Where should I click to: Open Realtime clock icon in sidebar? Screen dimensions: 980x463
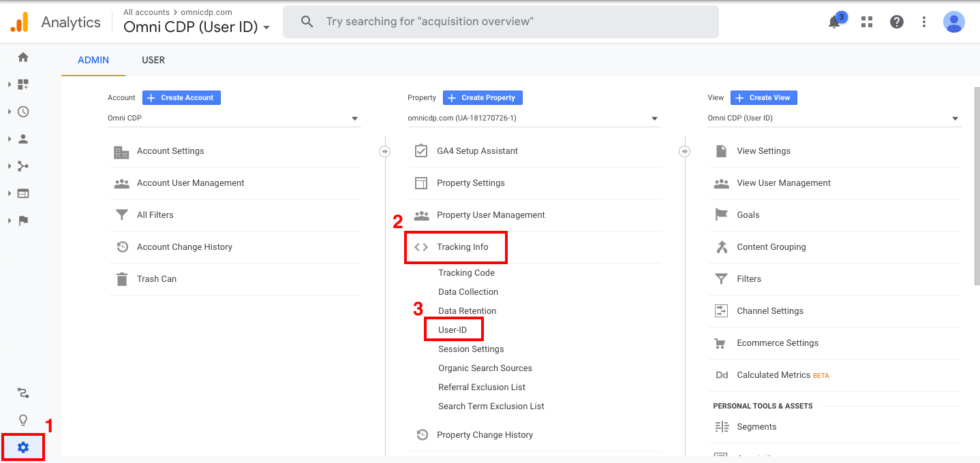click(x=23, y=112)
